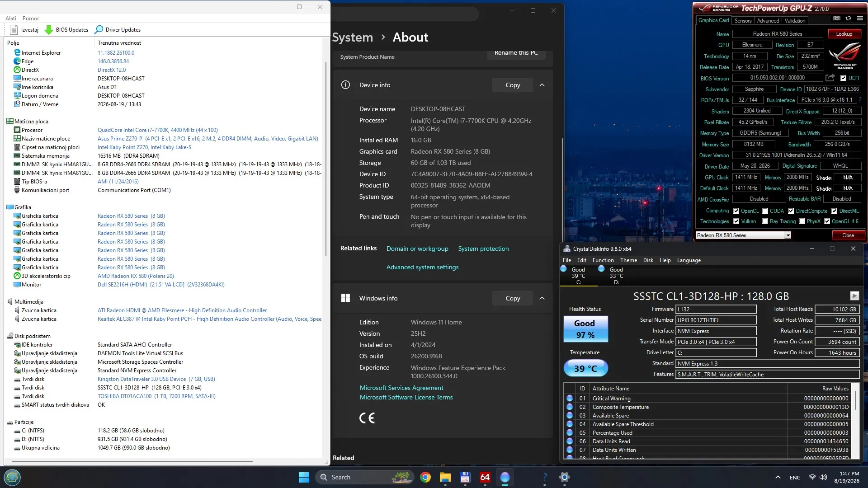Screen dimensions: 868x488
Task: Click the Lookup button in GPU-Z
Action: pos(844,34)
